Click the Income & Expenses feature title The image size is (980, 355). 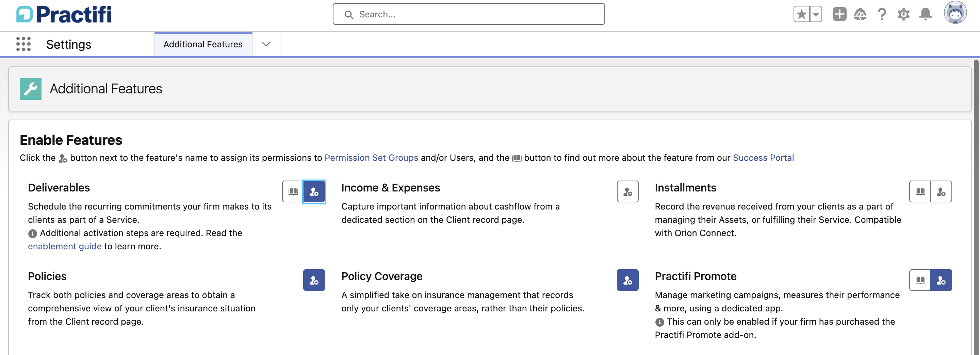pos(390,188)
